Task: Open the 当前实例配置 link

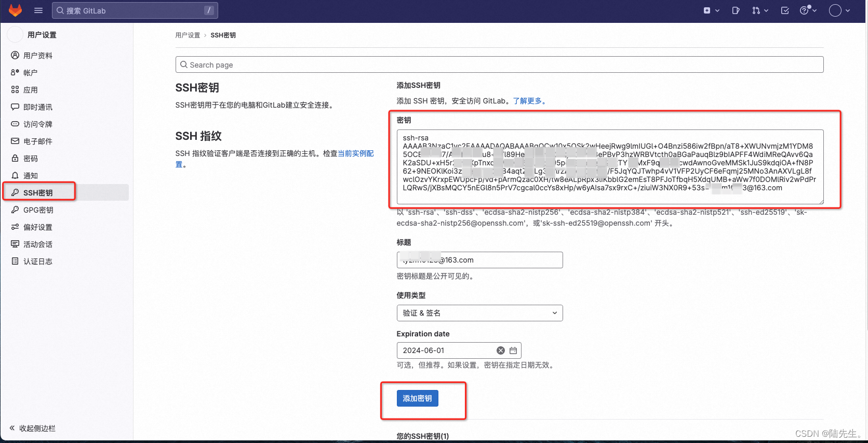Action: (356, 153)
